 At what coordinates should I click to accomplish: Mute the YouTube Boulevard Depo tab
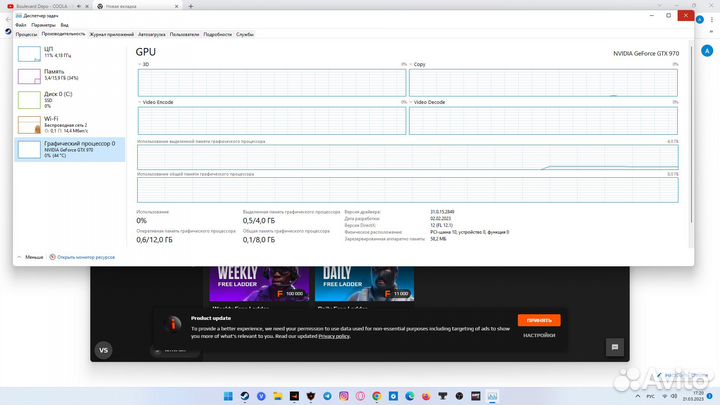[x=79, y=6]
